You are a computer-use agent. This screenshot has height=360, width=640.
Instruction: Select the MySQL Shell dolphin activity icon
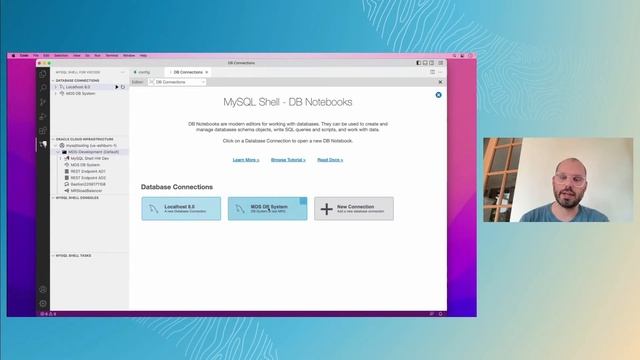43,144
